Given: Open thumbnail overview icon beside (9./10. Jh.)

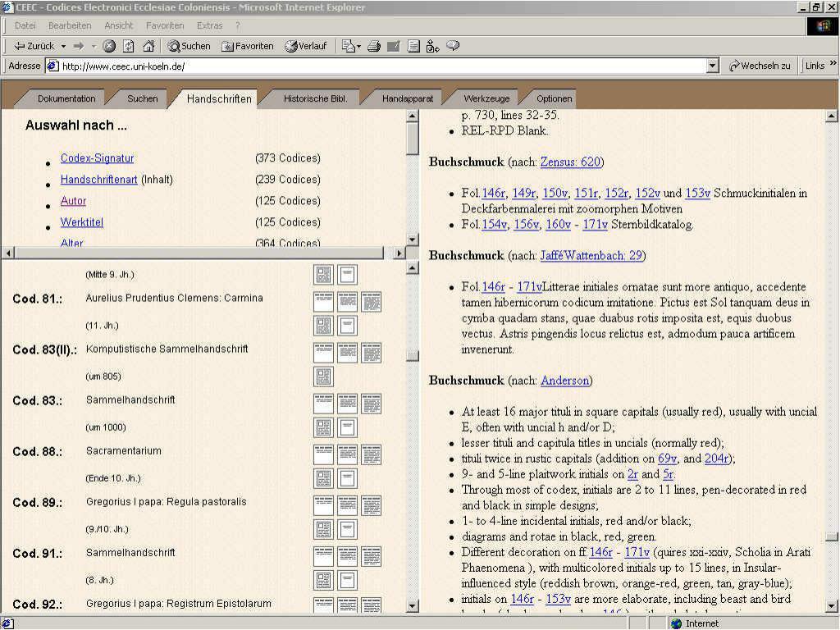Looking at the screenshot, I should tap(323, 529).
